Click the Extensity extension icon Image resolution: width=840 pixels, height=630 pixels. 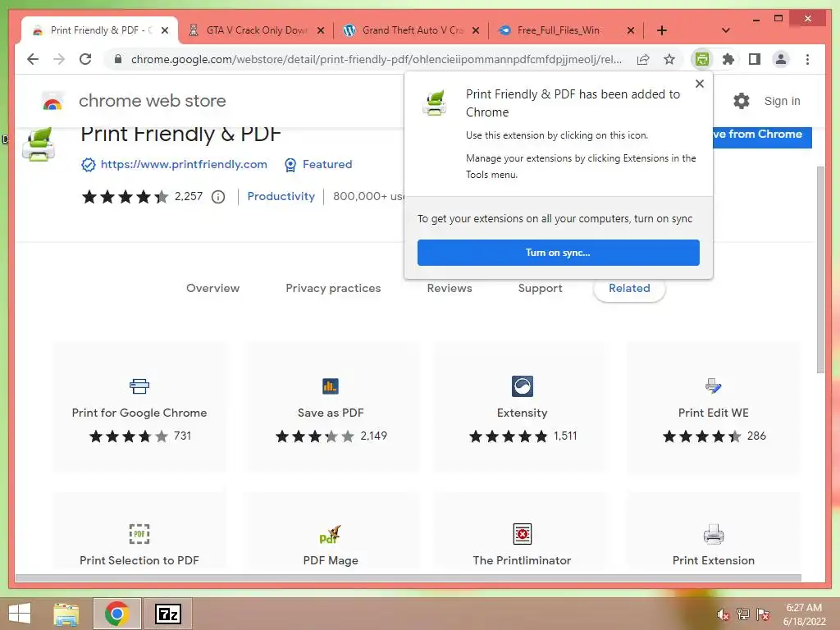(523, 386)
